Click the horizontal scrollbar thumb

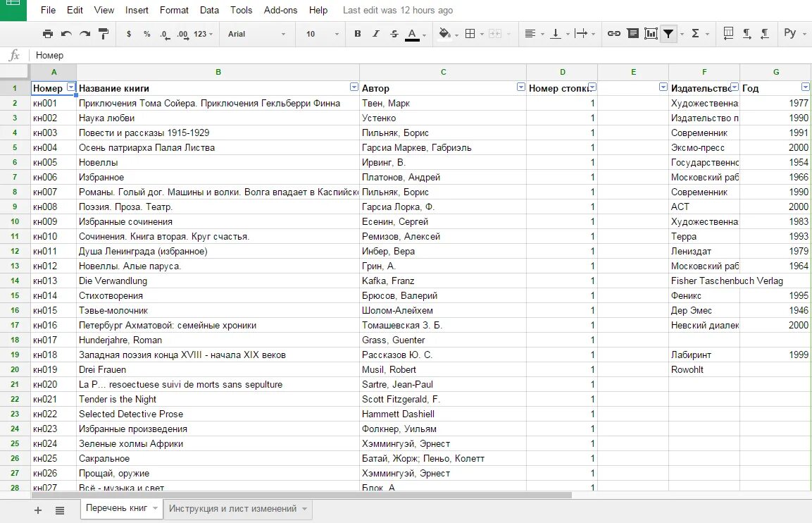coord(301,495)
